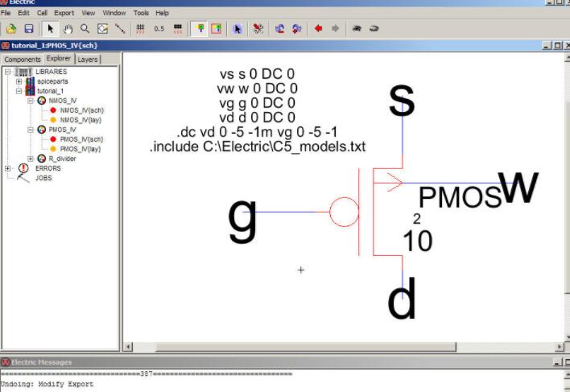The height and width of the screenshot is (392, 570).
Task: Toggle the Select Area mode button
Action: pos(216,28)
